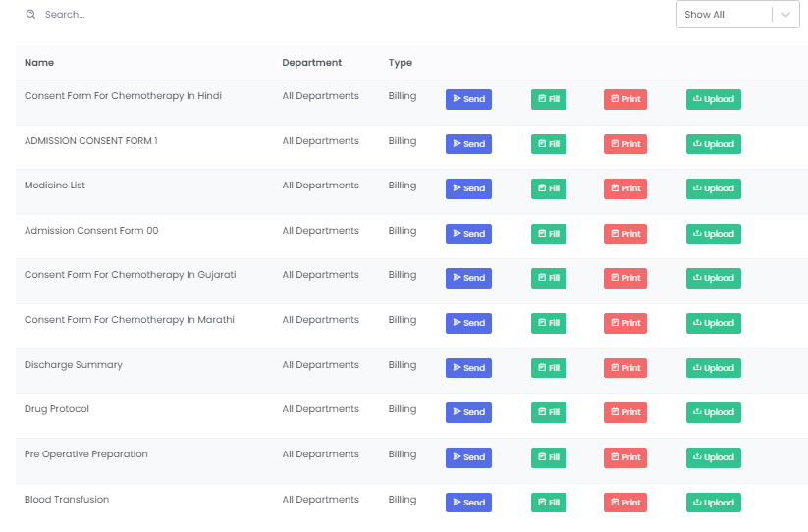Select 'Consent Form For Chemotherapy In Gujarati' name
The image size is (808, 532).
130,275
